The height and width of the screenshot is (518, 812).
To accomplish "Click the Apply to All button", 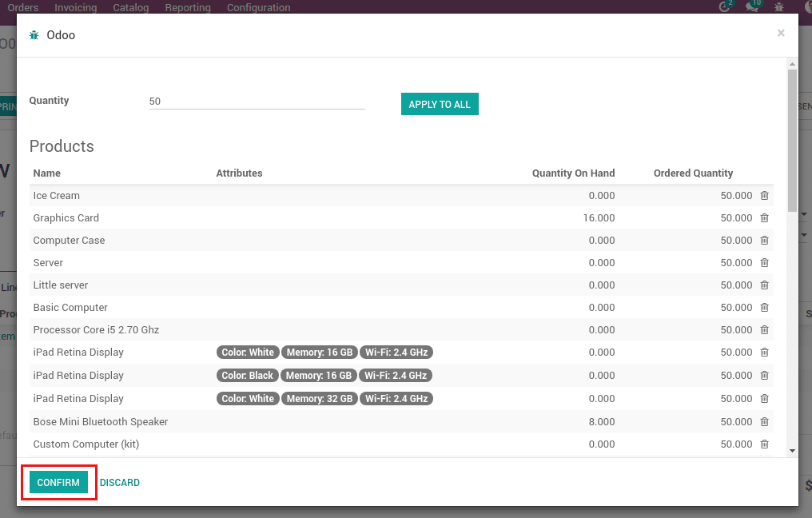I will [440, 104].
